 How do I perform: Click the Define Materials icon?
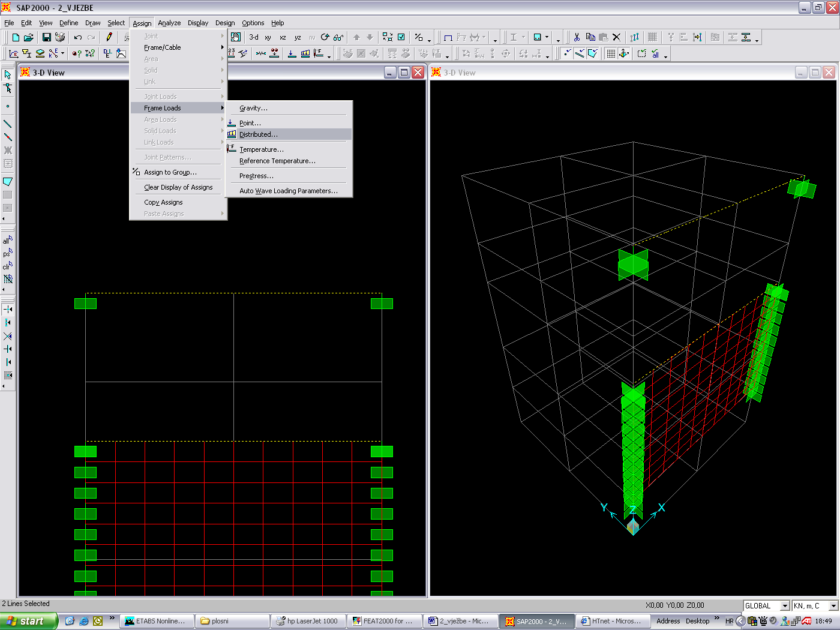pos(13,53)
